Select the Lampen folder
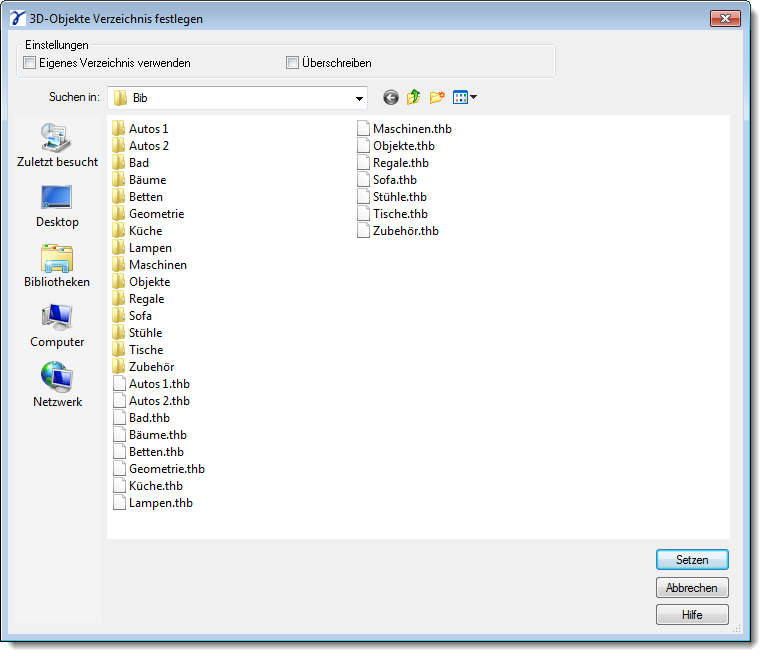 pos(142,248)
